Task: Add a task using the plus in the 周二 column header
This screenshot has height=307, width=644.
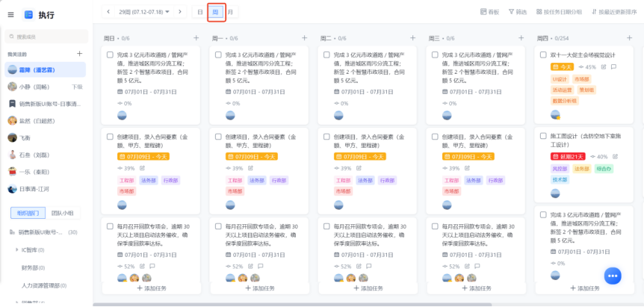Action: point(412,38)
